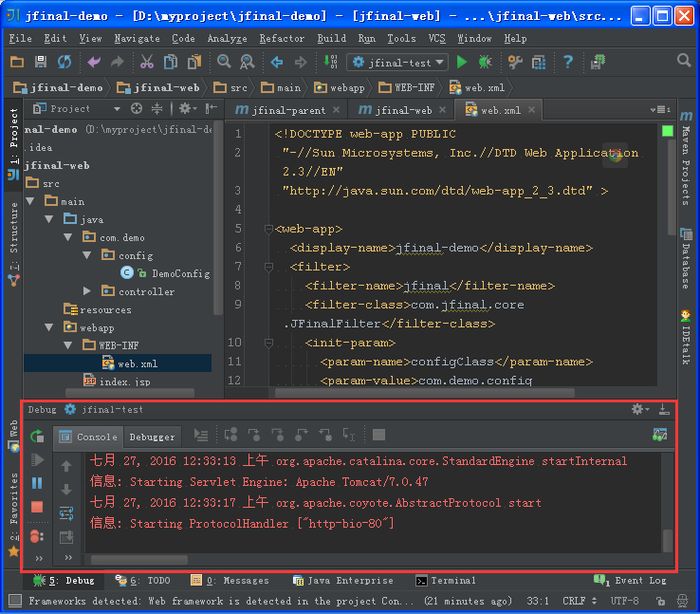Open the jfinal-test run configuration dropdown
Image resolution: width=700 pixels, height=614 pixels.
399,62
